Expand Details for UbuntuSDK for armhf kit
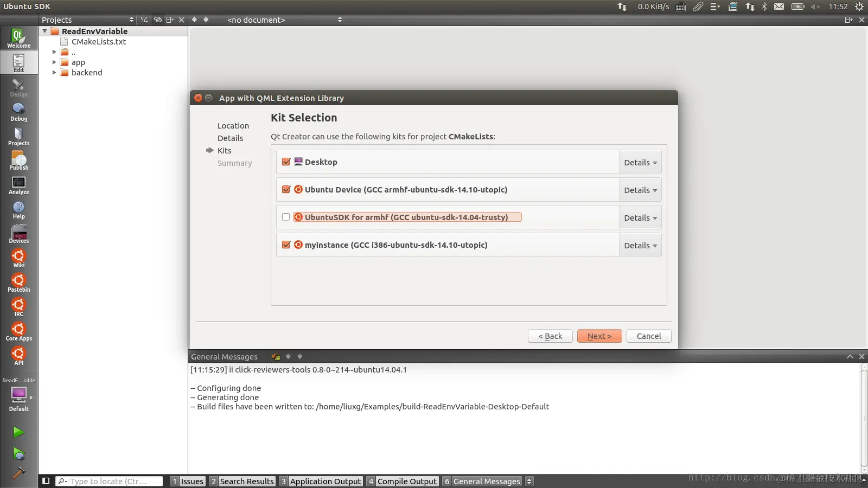 pos(640,218)
